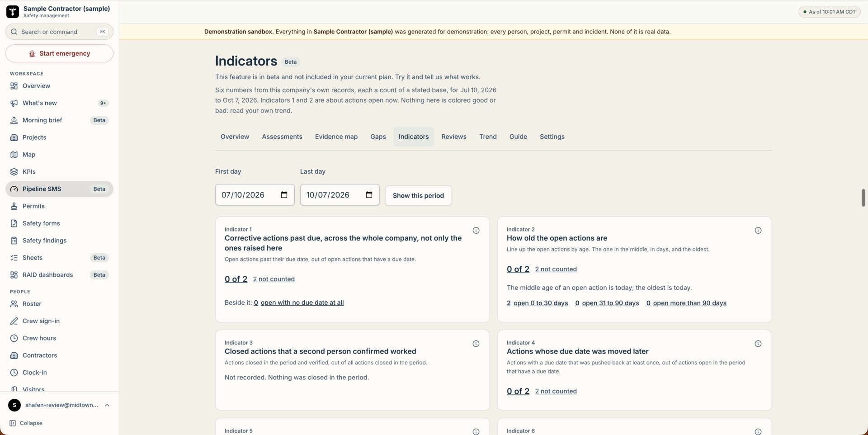Select the Reviews tab
The height and width of the screenshot is (435, 868).
point(454,137)
